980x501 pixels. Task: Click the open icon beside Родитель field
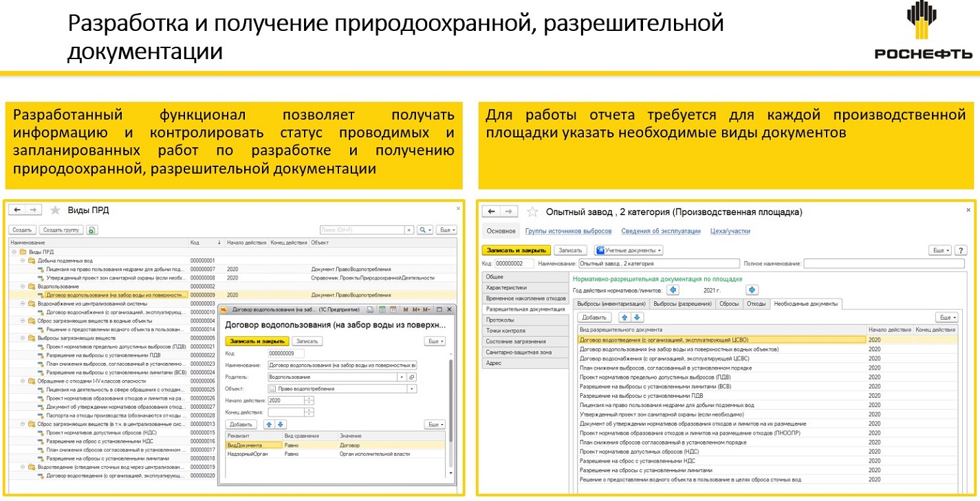click(412, 377)
